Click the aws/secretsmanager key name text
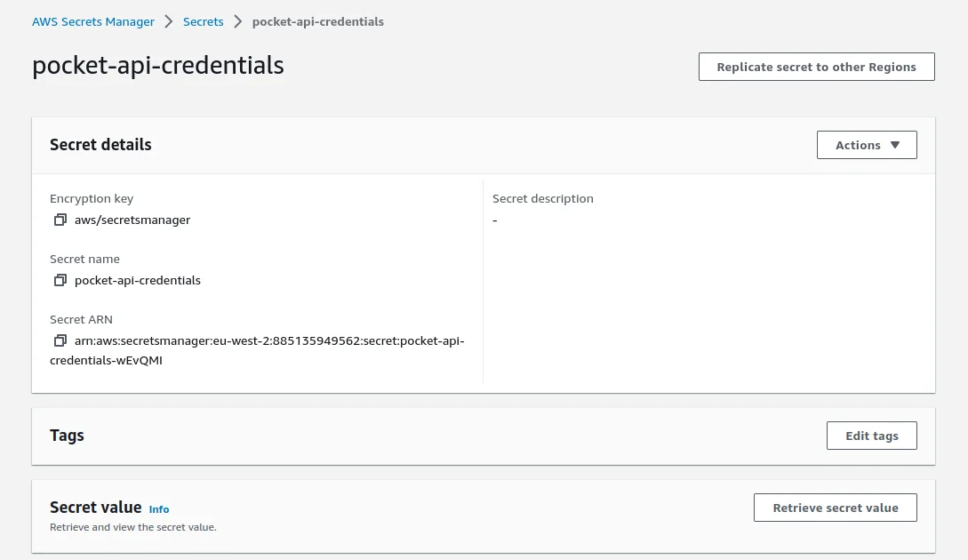 click(132, 220)
